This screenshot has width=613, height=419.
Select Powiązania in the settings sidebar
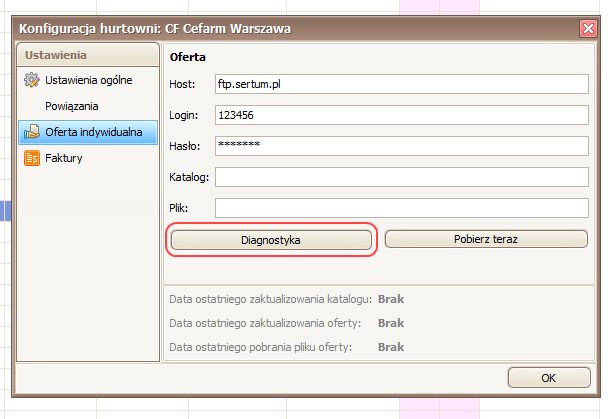point(72,106)
